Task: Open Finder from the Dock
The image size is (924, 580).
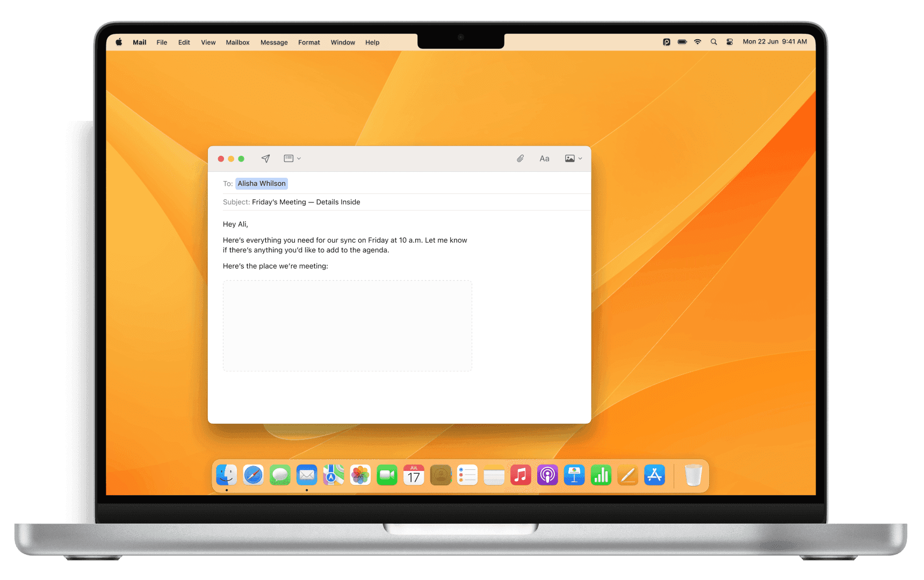Action: (x=227, y=475)
